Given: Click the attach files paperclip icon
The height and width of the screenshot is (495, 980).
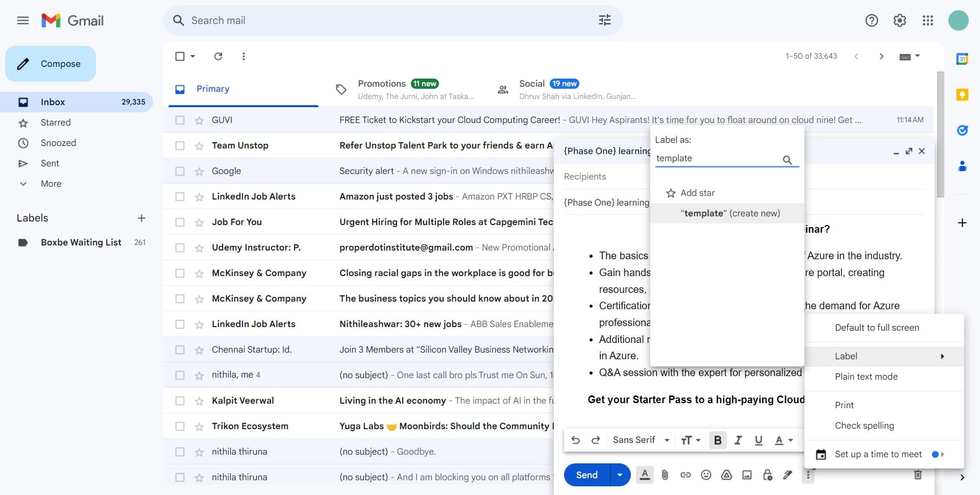Looking at the screenshot, I should point(665,475).
